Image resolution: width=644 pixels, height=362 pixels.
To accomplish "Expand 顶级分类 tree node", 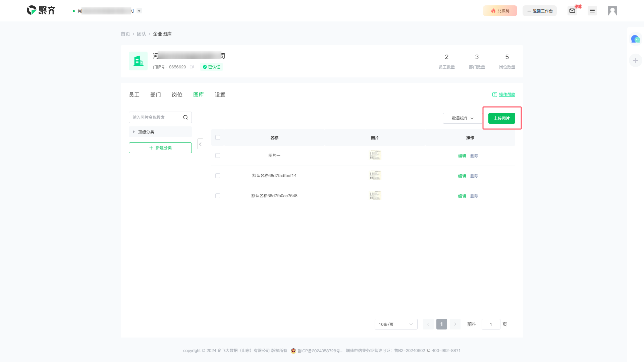I will click(x=133, y=132).
